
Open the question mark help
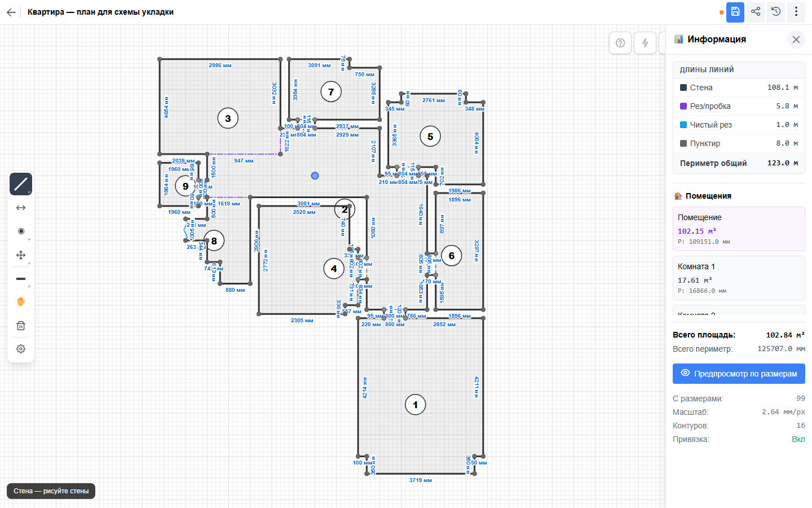click(x=620, y=43)
